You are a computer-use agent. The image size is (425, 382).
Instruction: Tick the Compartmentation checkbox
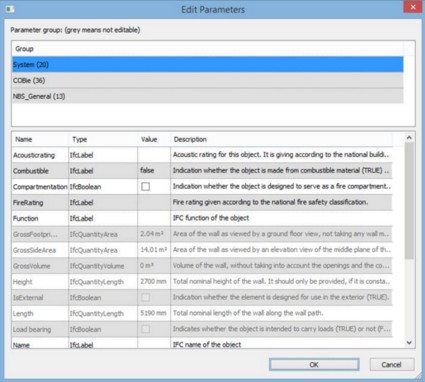[145, 187]
